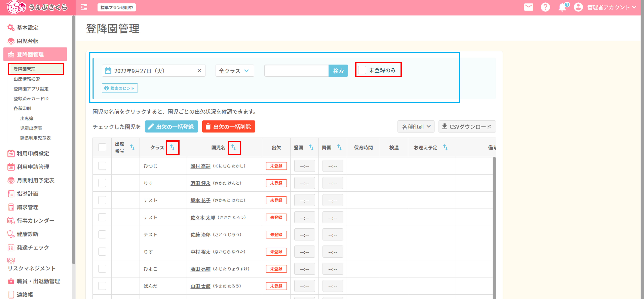Open 利用申請管理 in sidebar
Screen dimensions: 644x299
pyautogui.click(x=28, y=167)
